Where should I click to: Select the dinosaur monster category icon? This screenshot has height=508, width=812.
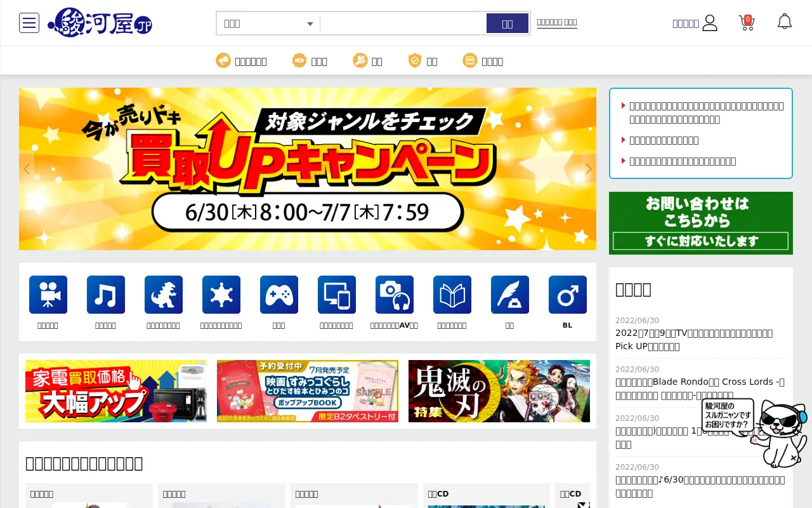tap(164, 295)
